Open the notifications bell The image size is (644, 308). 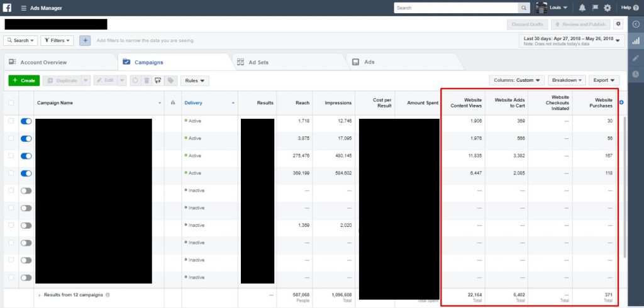click(x=582, y=8)
